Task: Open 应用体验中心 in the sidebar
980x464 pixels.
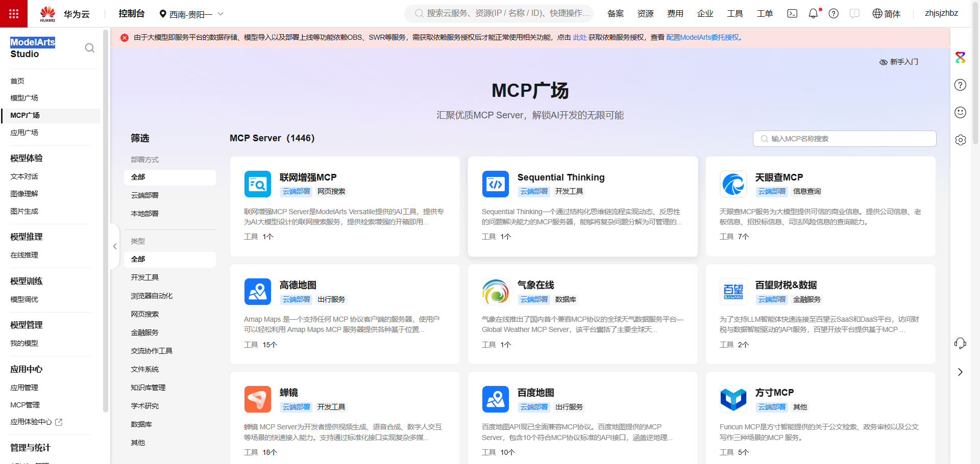Action: pos(31,422)
